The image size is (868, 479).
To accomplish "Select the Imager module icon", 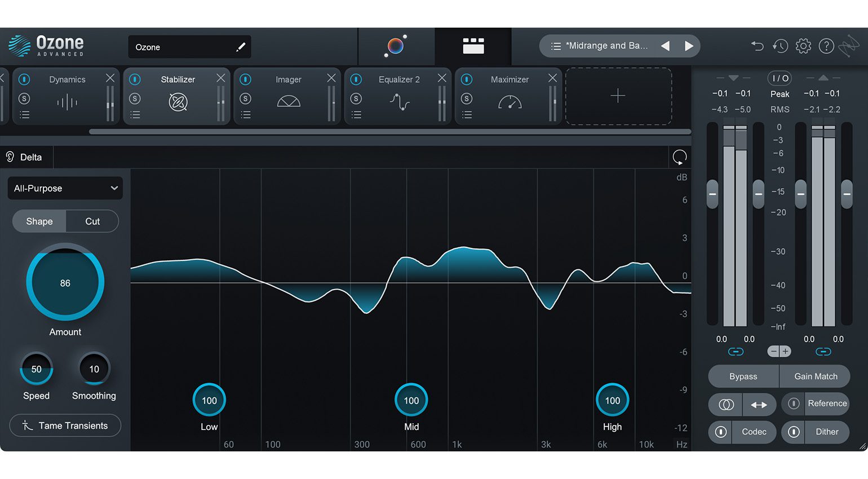I will click(288, 102).
